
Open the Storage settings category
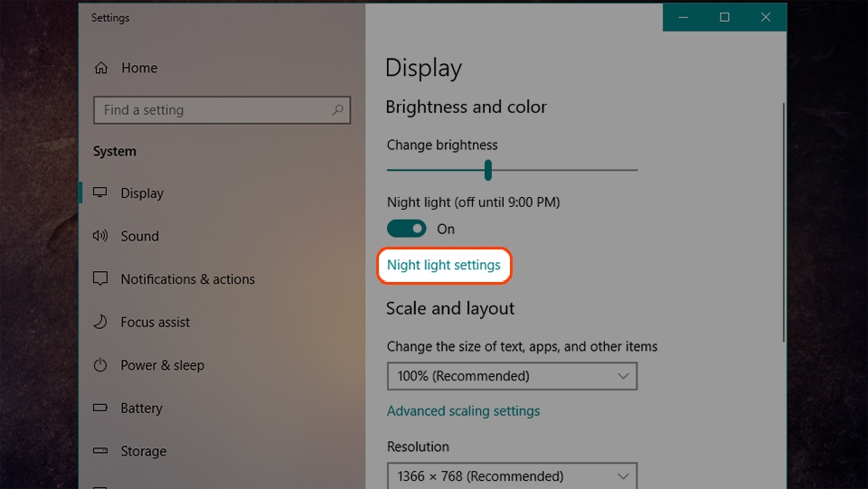click(144, 451)
